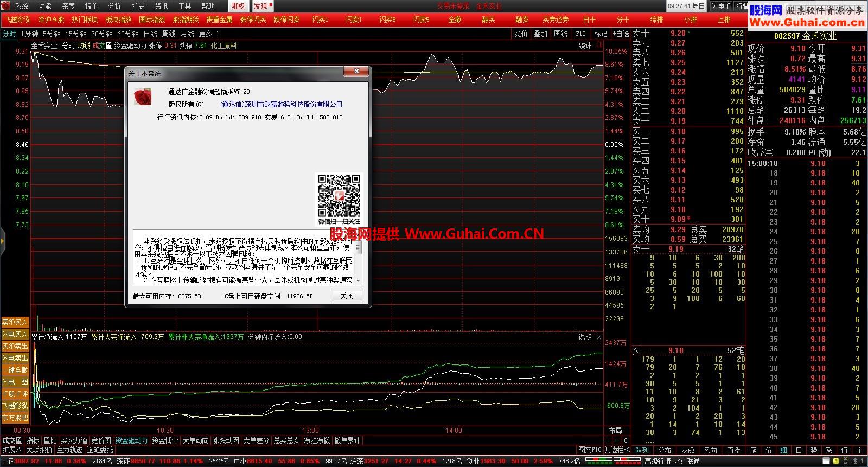Image resolution: width=868 pixels, height=467 pixels.
Task: Switch to the 直播 tab
Action: tap(733, 450)
